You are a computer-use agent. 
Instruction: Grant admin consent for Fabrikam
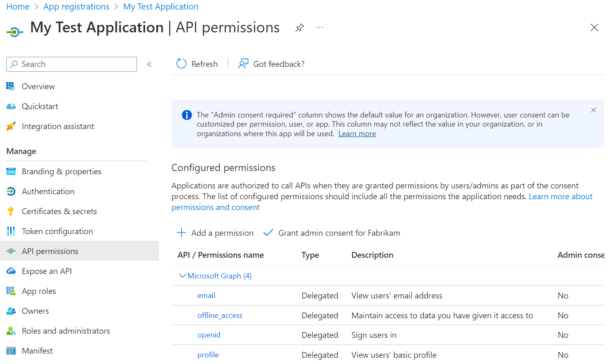[332, 233]
